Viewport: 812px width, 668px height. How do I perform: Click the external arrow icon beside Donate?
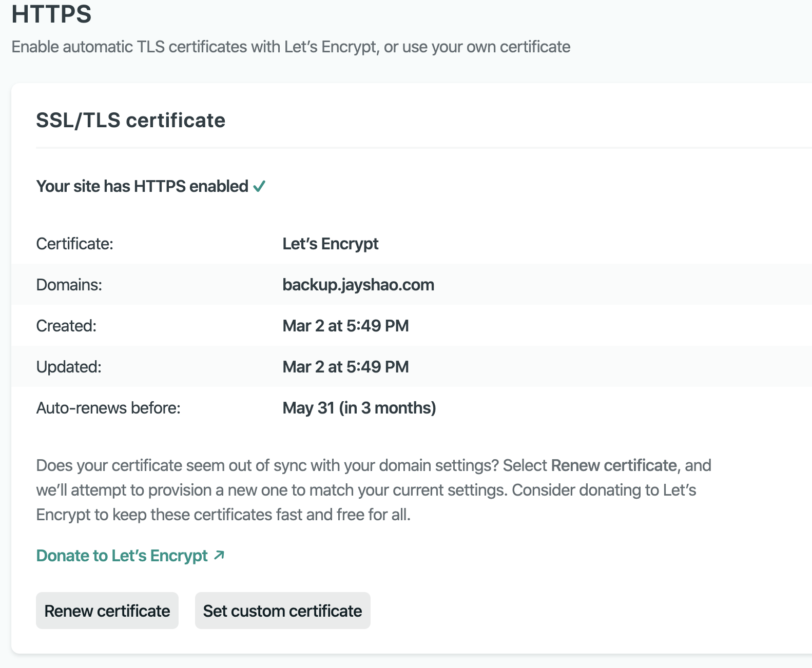click(219, 555)
